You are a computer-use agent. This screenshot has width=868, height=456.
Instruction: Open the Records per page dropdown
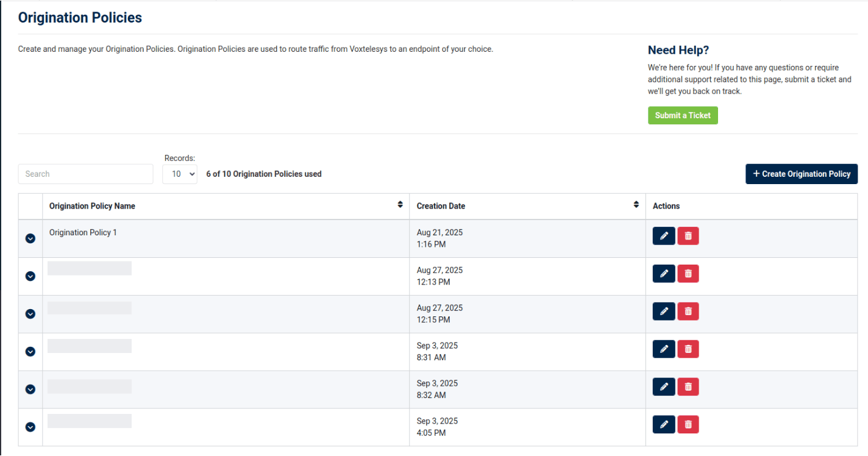coord(180,174)
